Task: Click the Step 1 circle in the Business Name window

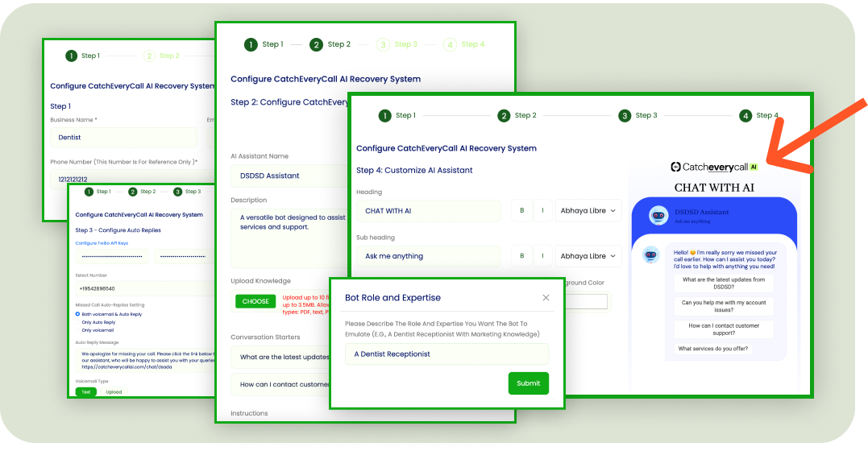Action: point(72,56)
